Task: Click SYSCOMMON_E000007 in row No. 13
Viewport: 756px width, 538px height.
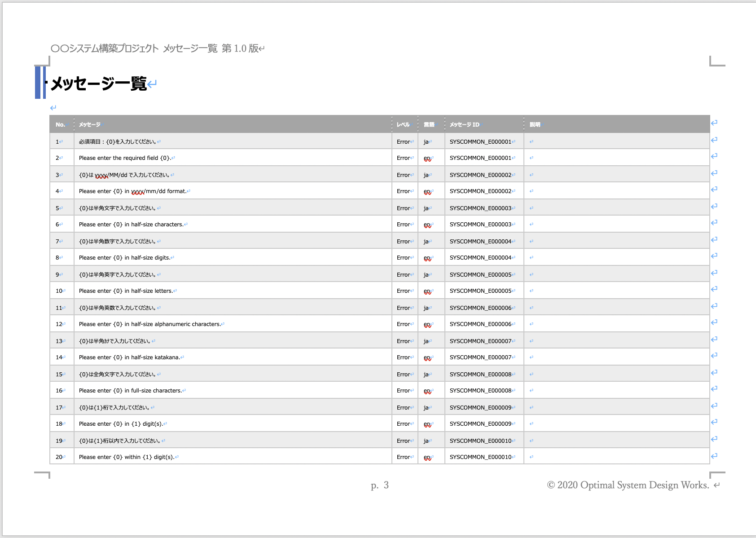Action: [x=480, y=341]
